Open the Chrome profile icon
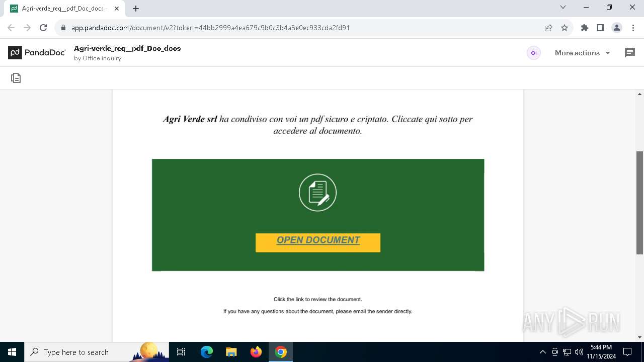Screen dimensions: 644x362 pos(617,28)
